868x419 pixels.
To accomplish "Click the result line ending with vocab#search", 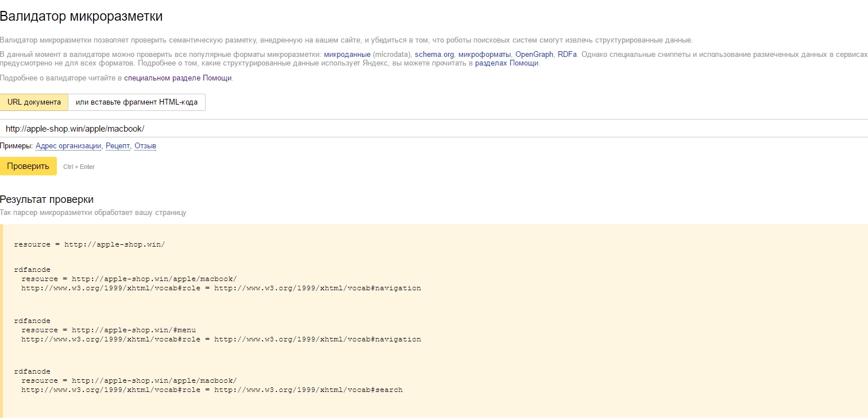I will [211, 390].
